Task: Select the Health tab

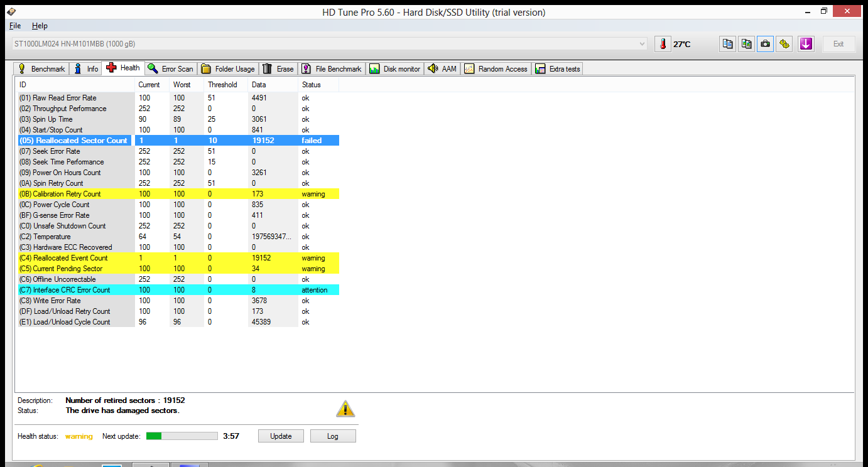Action: tap(123, 68)
